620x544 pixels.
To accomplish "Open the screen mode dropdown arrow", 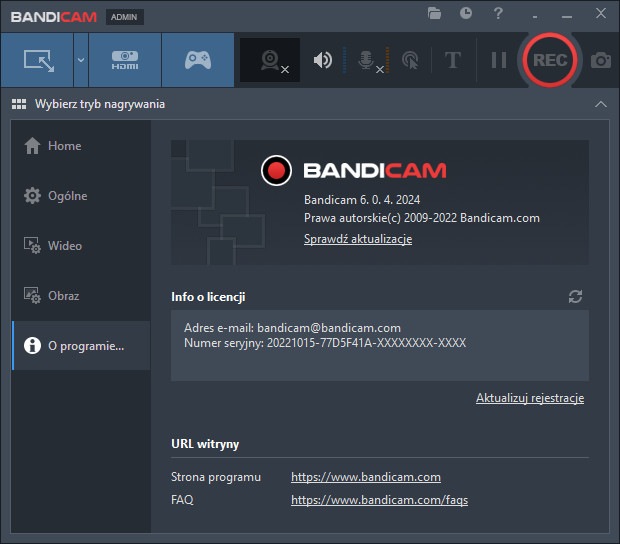I will (x=81, y=60).
